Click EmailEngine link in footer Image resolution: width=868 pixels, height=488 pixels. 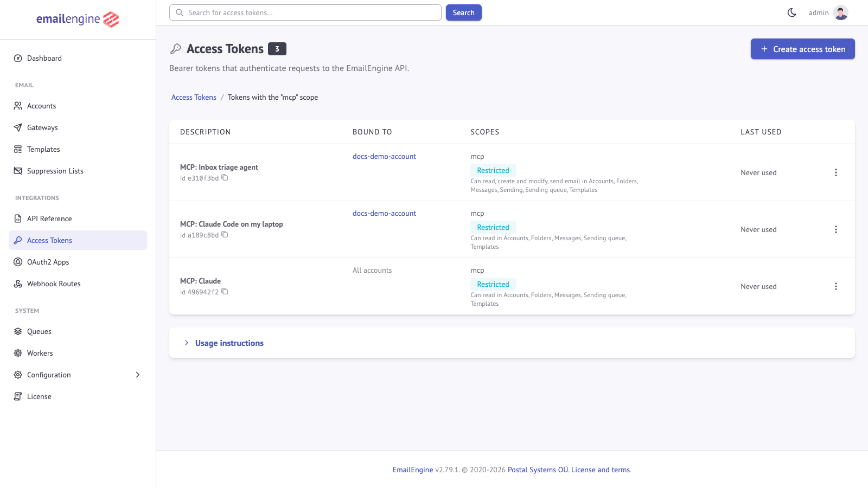[413, 470]
